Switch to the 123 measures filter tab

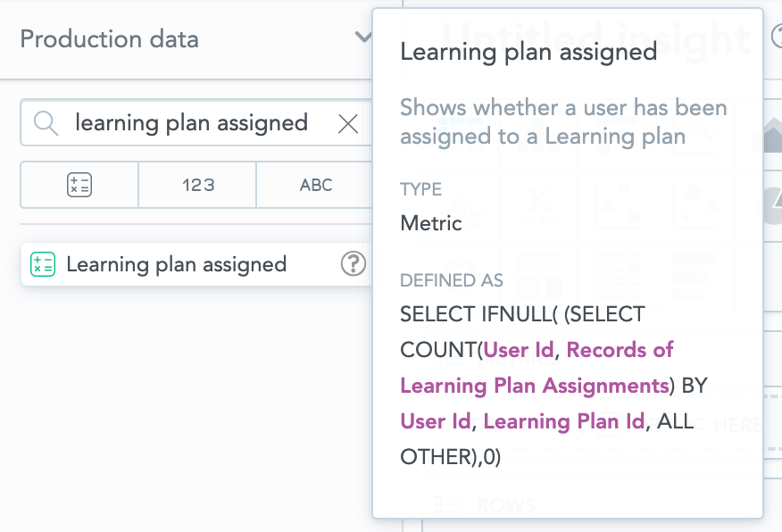[197, 185]
